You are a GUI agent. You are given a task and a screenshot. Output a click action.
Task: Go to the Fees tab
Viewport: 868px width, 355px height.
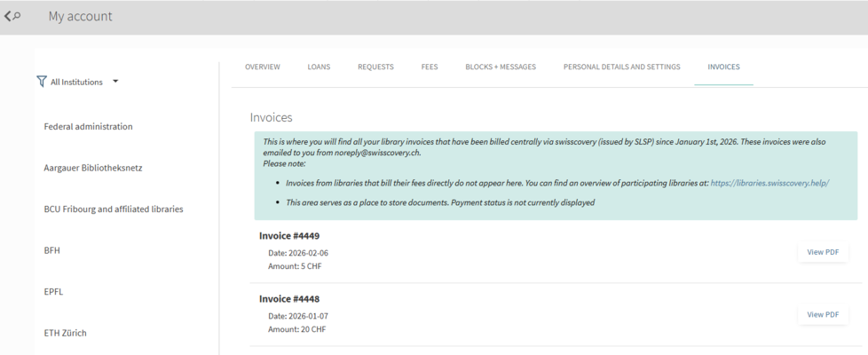(x=430, y=67)
